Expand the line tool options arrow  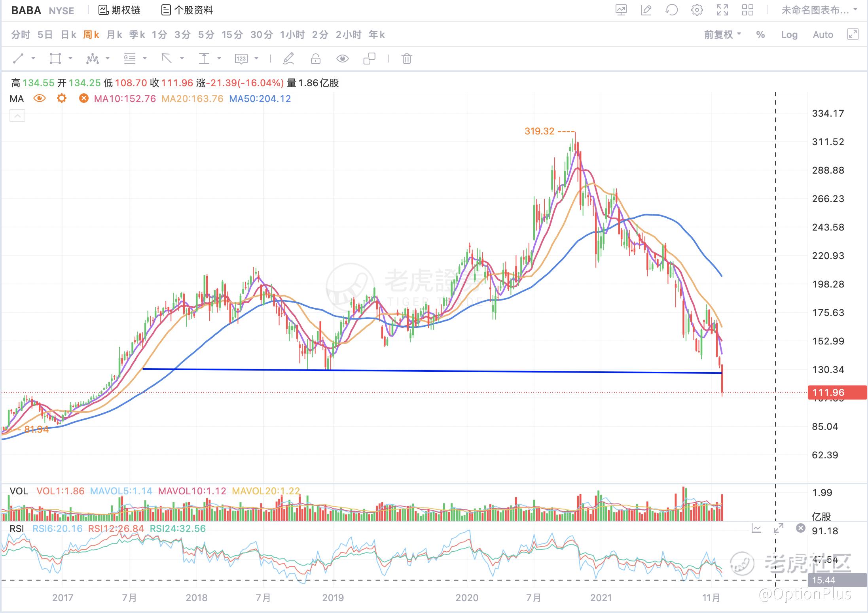pos(33,58)
